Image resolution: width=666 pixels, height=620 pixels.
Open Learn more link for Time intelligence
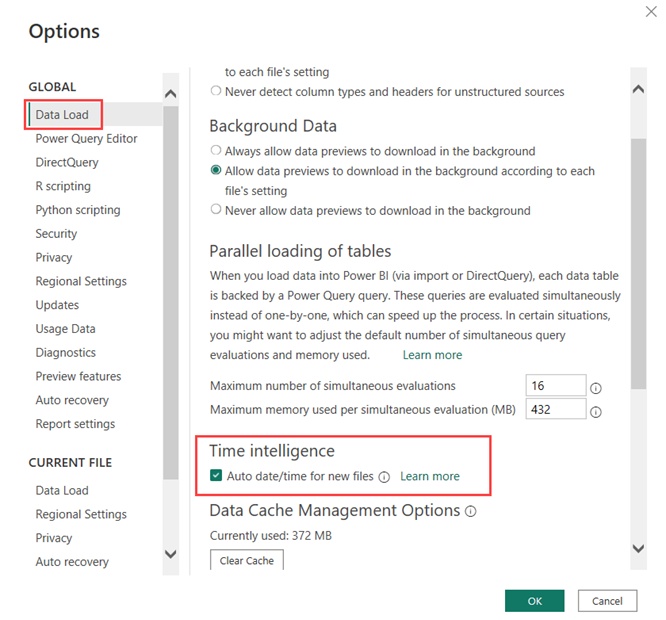[429, 476]
